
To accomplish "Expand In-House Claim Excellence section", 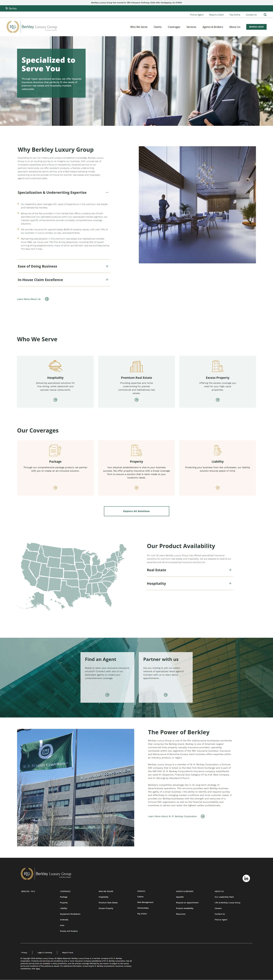I will click(107, 280).
